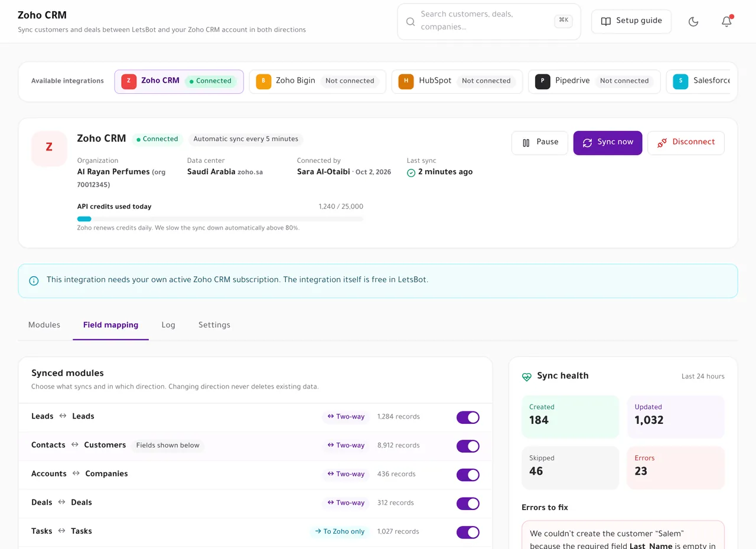The height and width of the screenshot is (549, 756).
Task: Switch to the Log tab
Action: click(168, 325)
